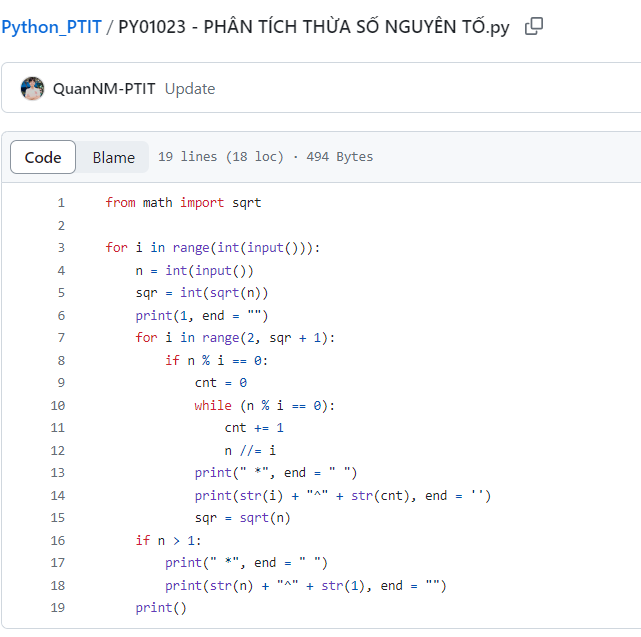
Task: Click the 'from math import sqrt' code line
Action: click(x=183, y=202)
